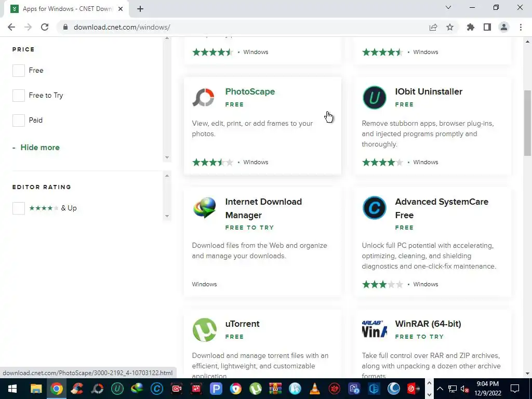This screenshot has width=532, height=399.
Task: Click the page vertical scrollbar thumb
Action: tap(527, 123)
